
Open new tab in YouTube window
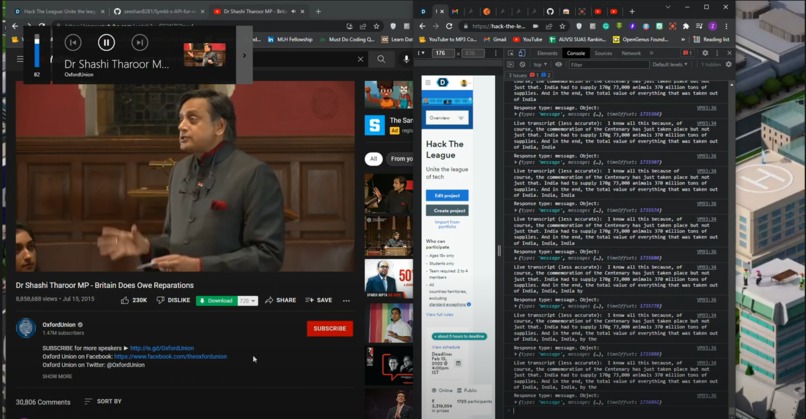[x=318, y=11]
